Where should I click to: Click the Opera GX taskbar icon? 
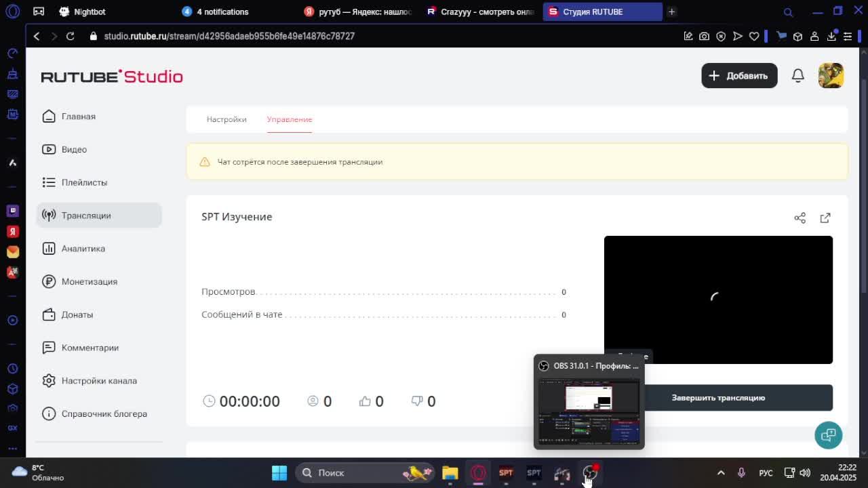[478, 473]
